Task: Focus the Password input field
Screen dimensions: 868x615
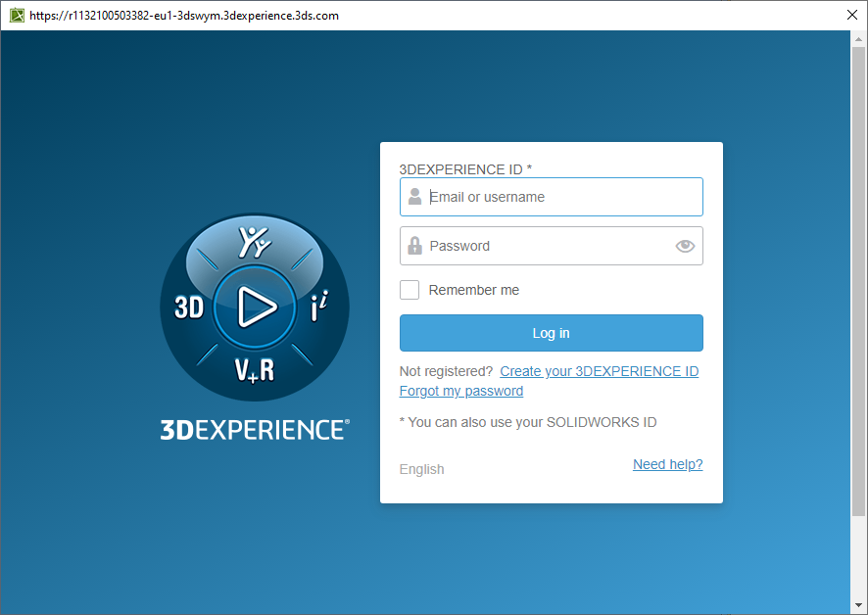Action: pos(549,246)
